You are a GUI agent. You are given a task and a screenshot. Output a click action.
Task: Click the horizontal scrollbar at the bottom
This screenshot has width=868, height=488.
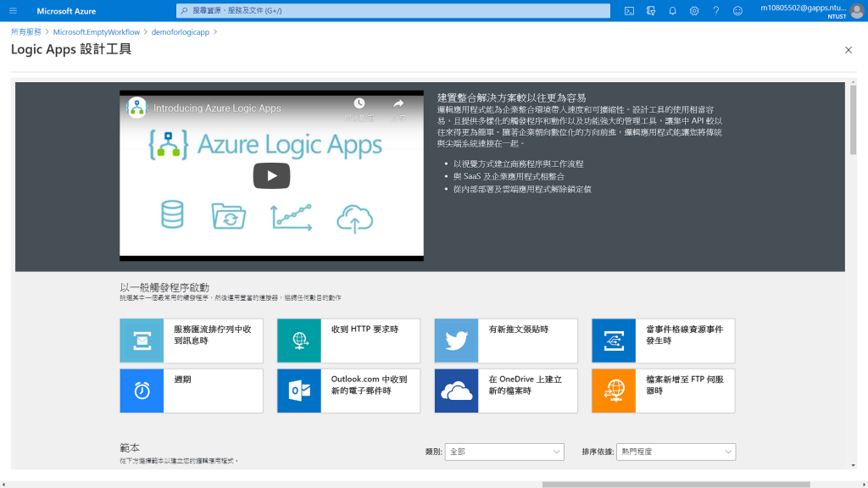676,485
